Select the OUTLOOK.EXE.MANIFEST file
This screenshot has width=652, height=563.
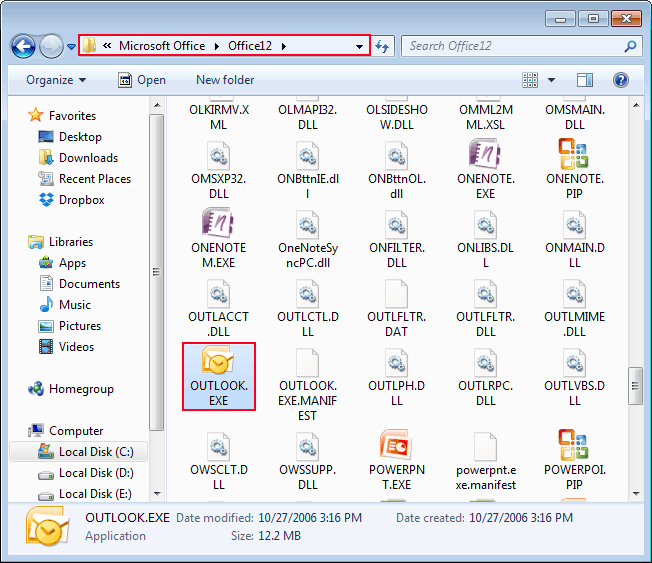(308, 385)
